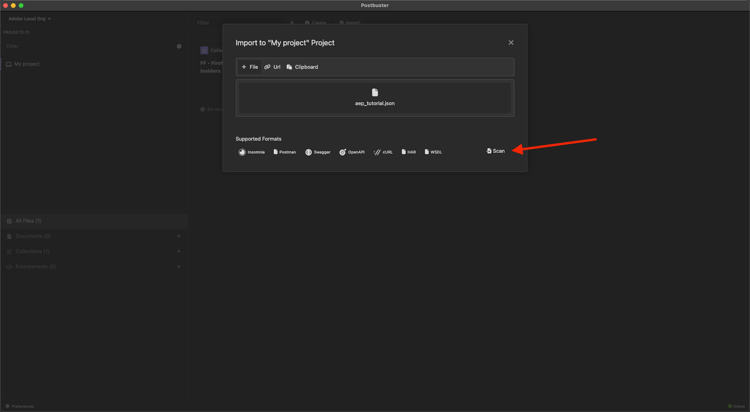The width and height of the screenshot is (750, 412).
Task: Select the Environments (0) row
Action: click(94, 267)
